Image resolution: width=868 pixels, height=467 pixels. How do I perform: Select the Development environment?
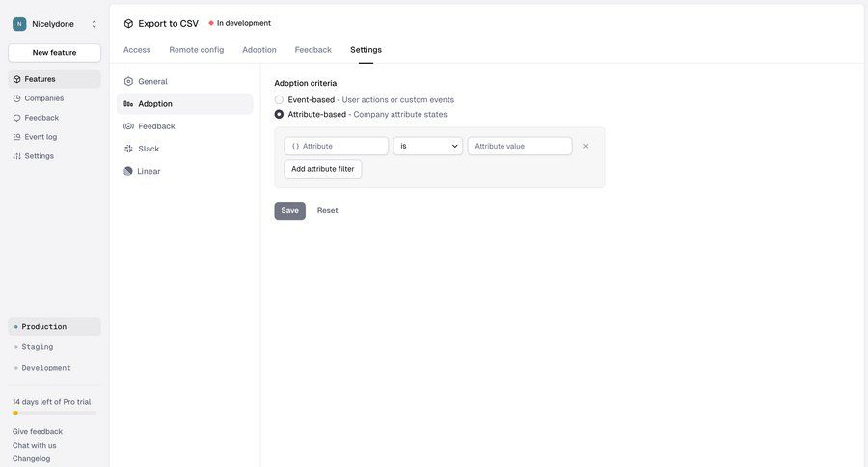point(54,368)
